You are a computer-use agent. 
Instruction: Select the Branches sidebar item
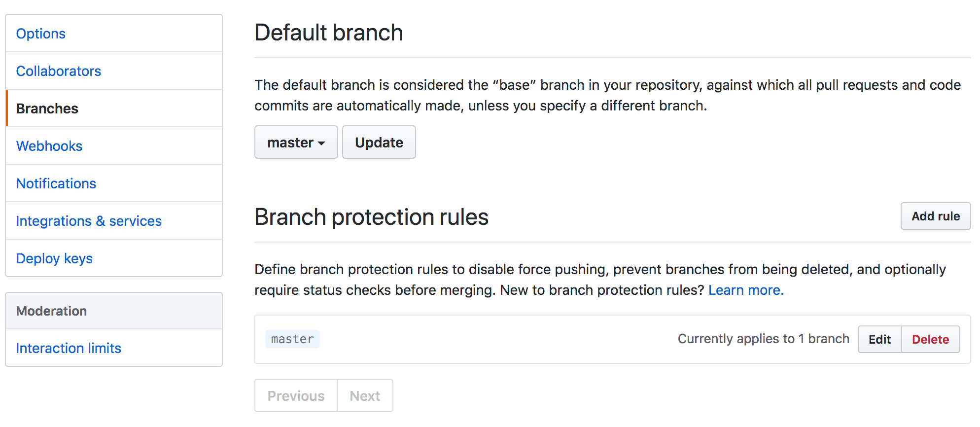point(114,108)
